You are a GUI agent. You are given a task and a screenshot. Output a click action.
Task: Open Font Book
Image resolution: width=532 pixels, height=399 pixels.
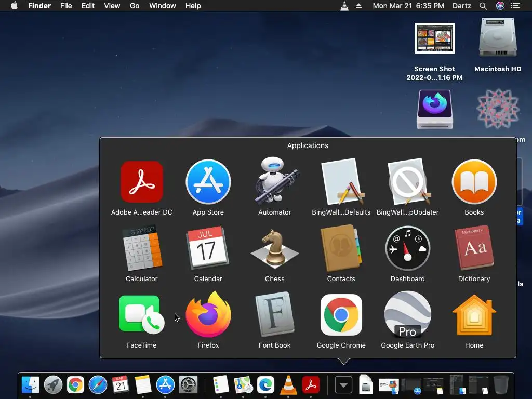[x=274, y=314]
